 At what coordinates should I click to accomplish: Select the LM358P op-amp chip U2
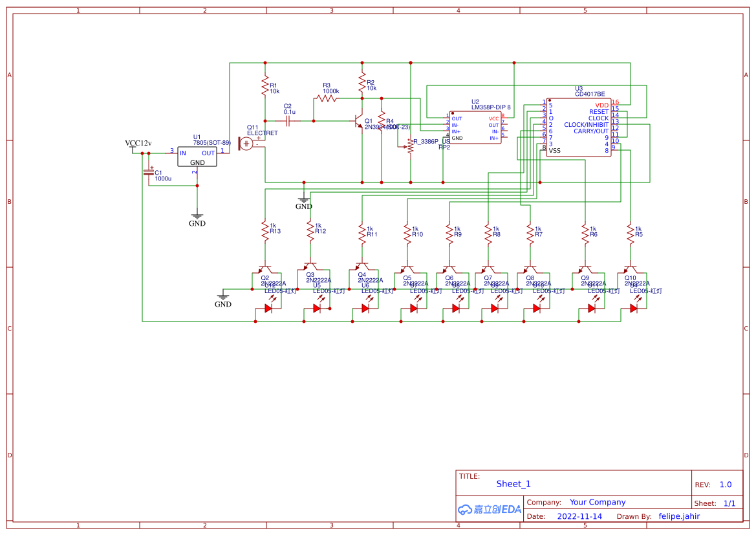click(x=475, y=127)
